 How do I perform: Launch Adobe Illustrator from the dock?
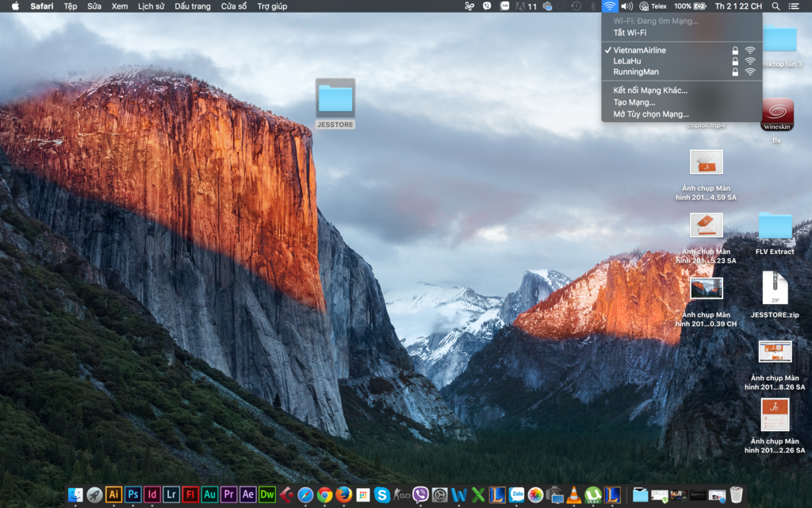pos(113,495)
